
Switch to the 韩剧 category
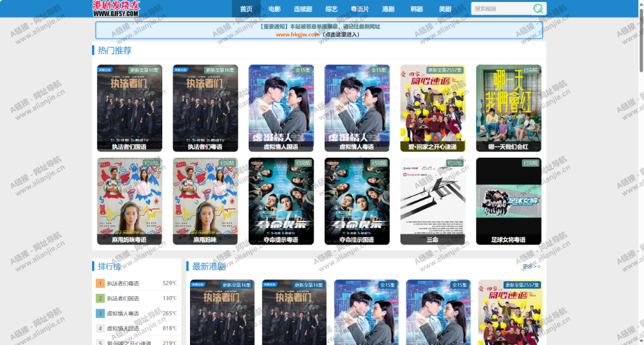(x=417, y=8)
